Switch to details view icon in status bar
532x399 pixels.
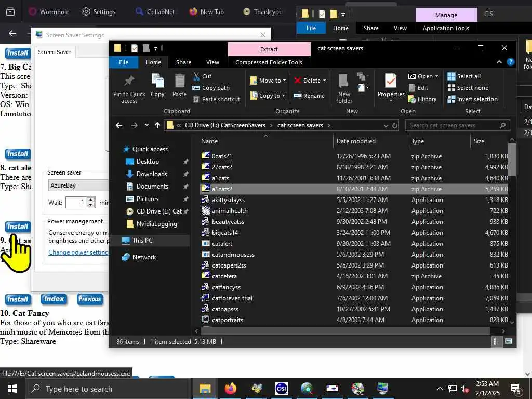495,341
